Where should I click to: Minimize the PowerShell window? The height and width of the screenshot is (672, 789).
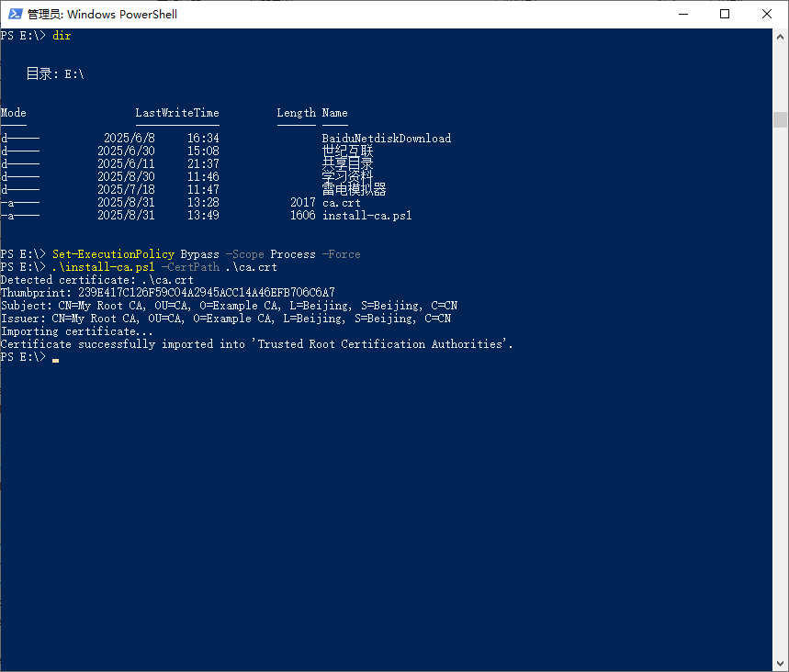(682, 14)
